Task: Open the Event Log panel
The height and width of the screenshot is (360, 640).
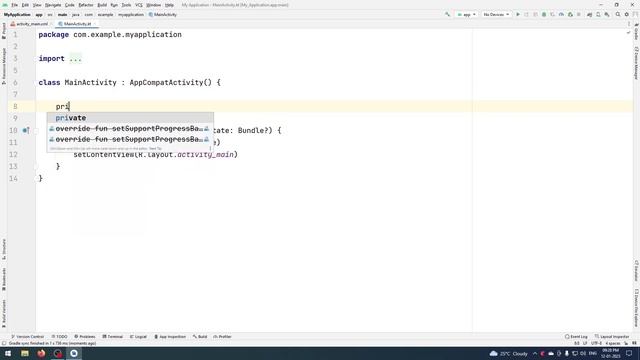Action: point(576,337)
